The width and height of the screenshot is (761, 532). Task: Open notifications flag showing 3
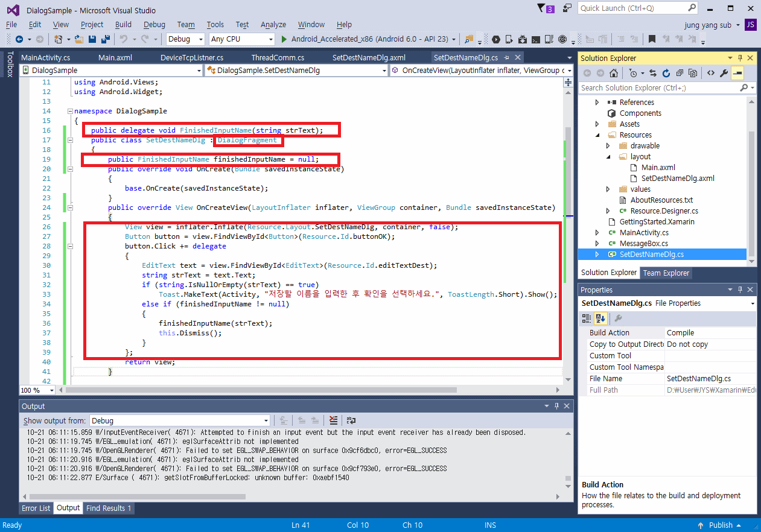coord(546,8)
